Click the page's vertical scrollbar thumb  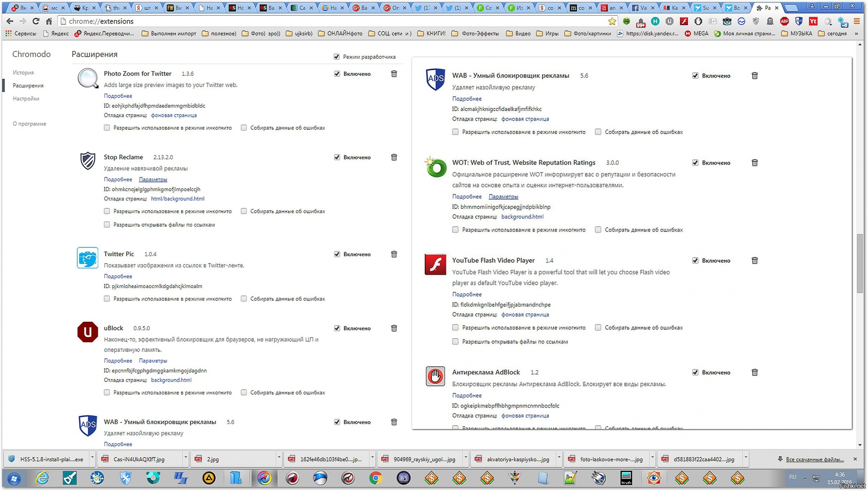[x=860, y=263]
